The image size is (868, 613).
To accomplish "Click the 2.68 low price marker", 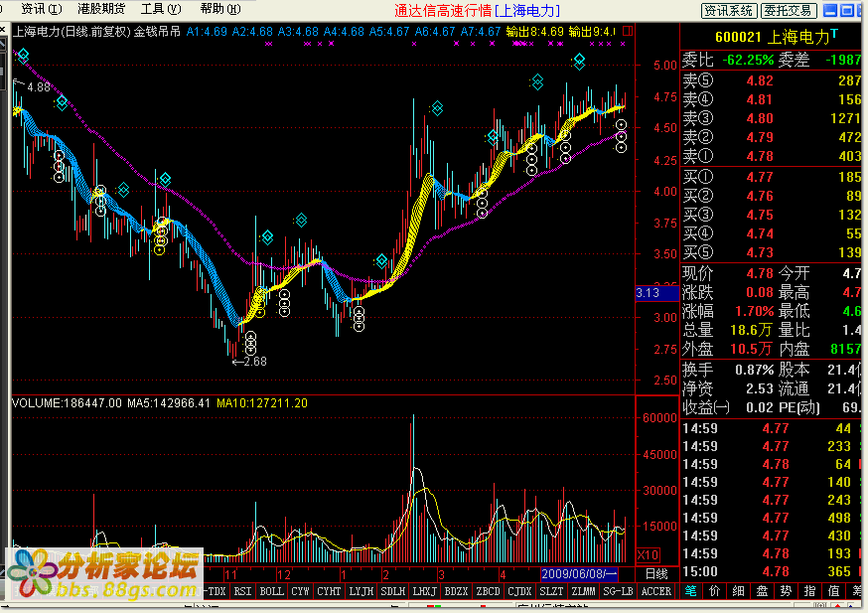I will coord(255,362).
